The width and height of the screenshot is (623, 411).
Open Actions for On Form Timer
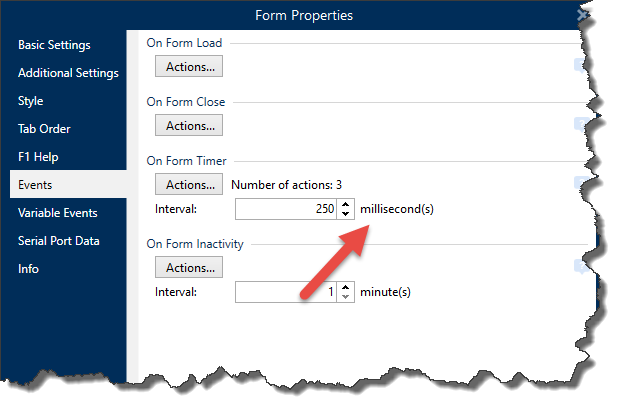click(189, 185)
